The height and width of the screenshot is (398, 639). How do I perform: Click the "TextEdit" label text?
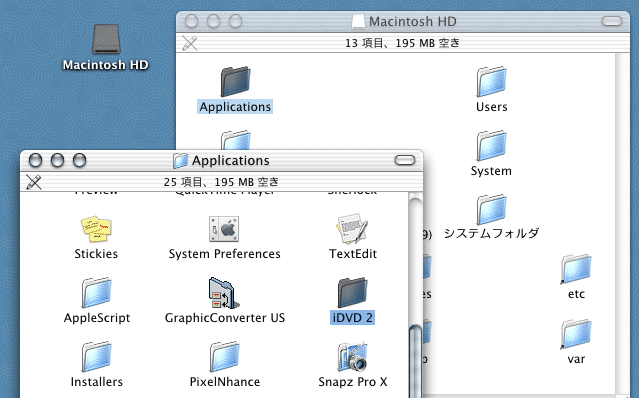[353, 254]
